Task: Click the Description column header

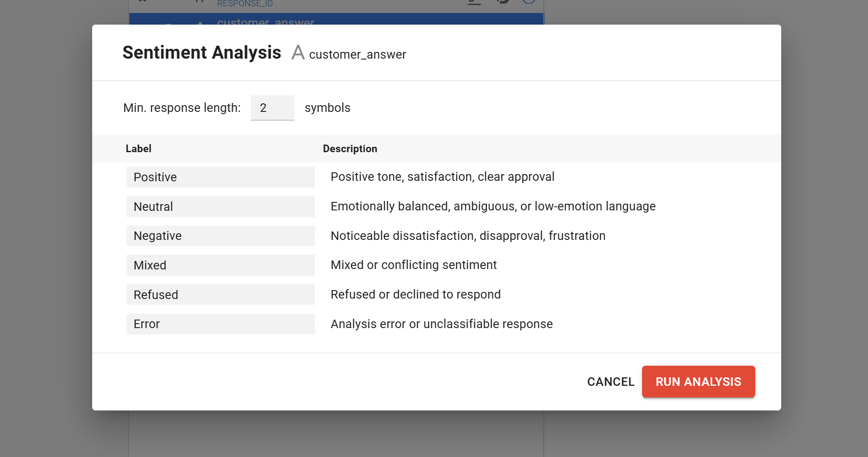Action: (x=350, y=149)
